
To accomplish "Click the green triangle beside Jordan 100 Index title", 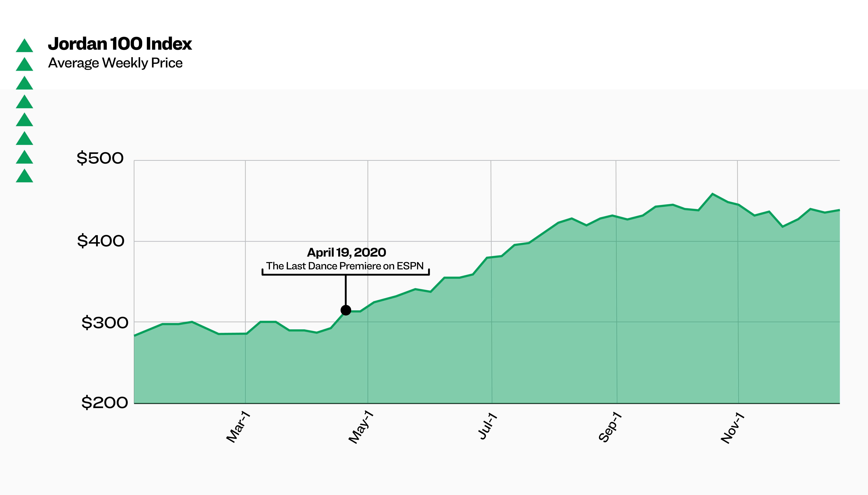I will pos(24,46).
